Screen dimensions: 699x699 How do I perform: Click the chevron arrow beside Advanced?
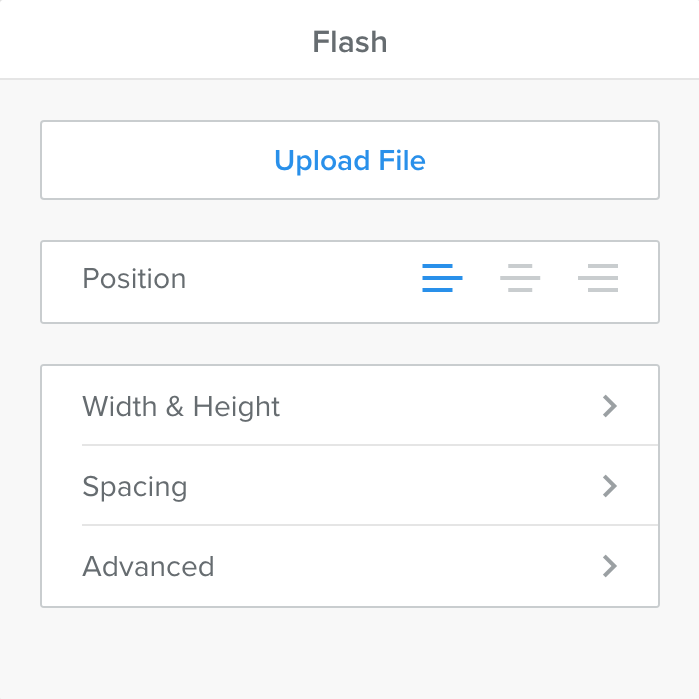tap(610, 566)
